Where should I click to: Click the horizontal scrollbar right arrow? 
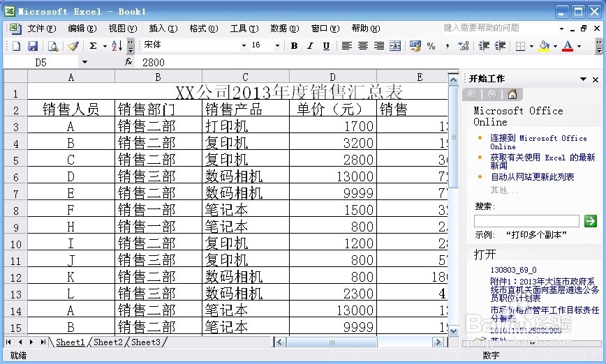coord(438,342)
